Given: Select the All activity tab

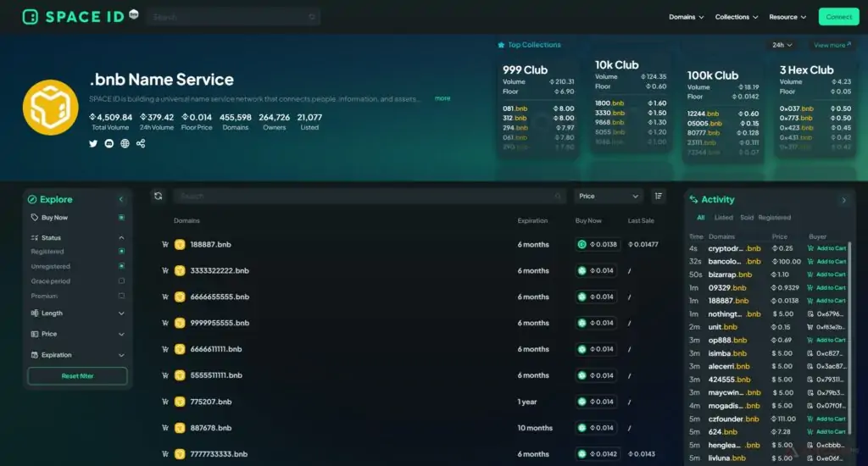Looking at the screenshot, I should (x=700, y=218).
